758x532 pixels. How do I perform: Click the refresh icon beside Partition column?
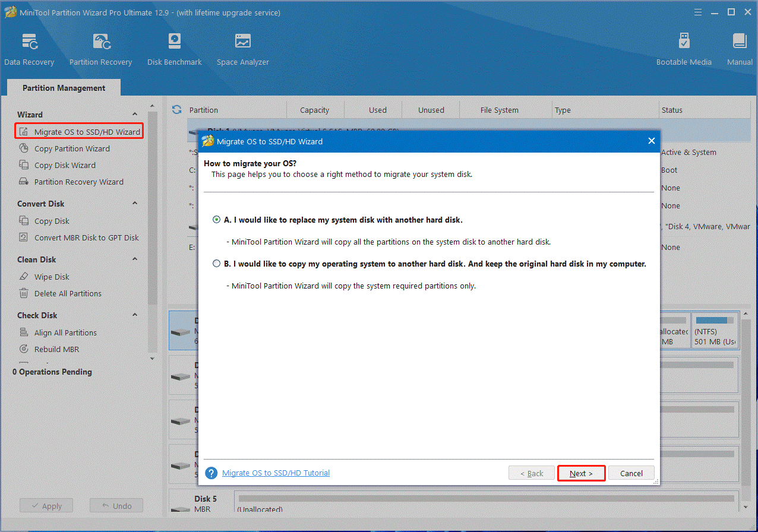pyautogui.click(x=176, y=110)
